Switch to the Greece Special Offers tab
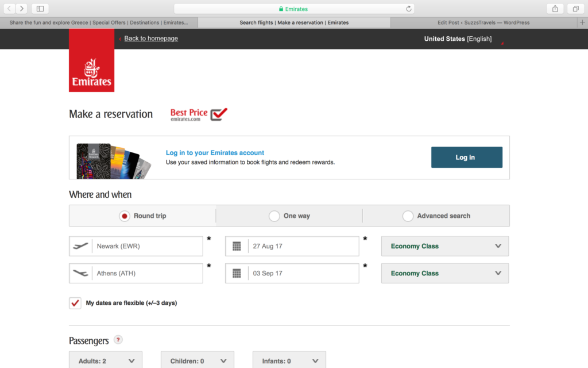Image resolution: width=588 pixels, height=368 pixels. (99, 22)
